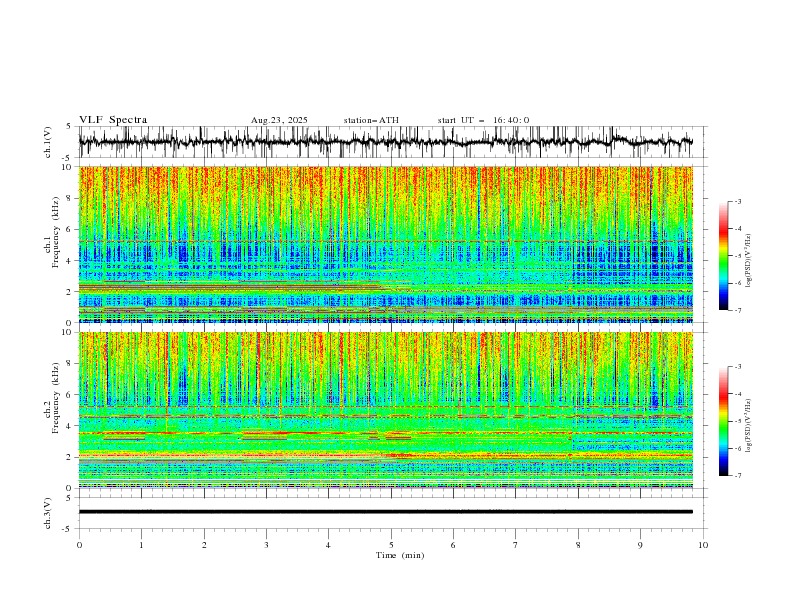This screenshot has width=792, height=612.
Task: Click the "10" kHz tick on ch.1 frequency axis
Action: [x=69, y=167]
